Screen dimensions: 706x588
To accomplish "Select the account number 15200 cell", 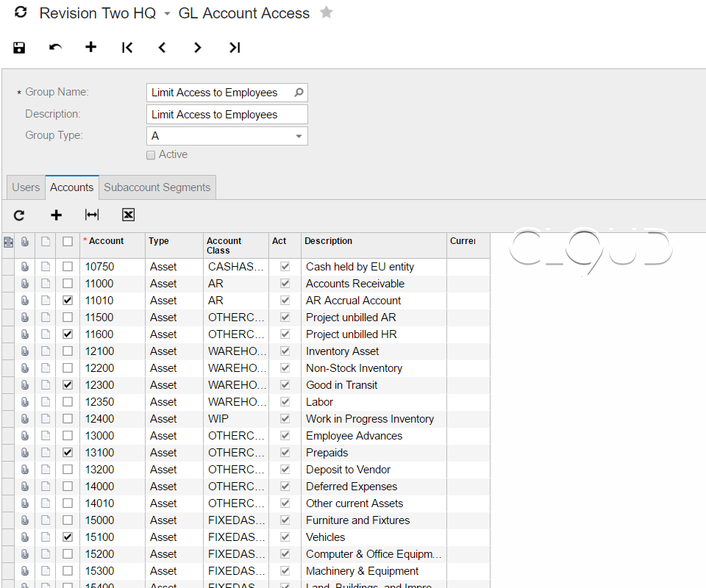I will click(113, 553).
